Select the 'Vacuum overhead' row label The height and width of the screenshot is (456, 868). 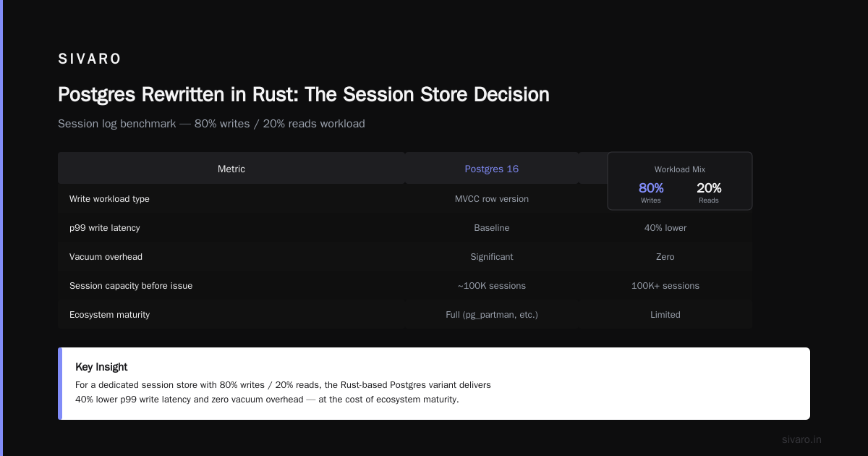tap(106, 256)
